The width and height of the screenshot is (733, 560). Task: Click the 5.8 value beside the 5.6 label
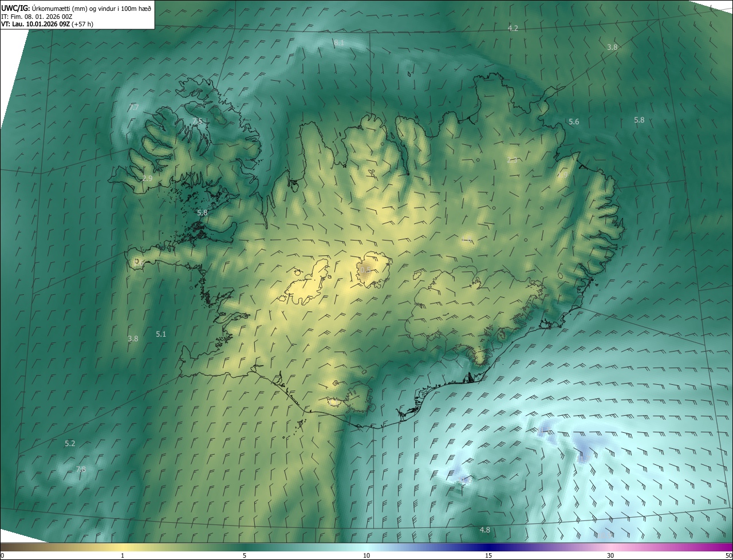point(639,120)
